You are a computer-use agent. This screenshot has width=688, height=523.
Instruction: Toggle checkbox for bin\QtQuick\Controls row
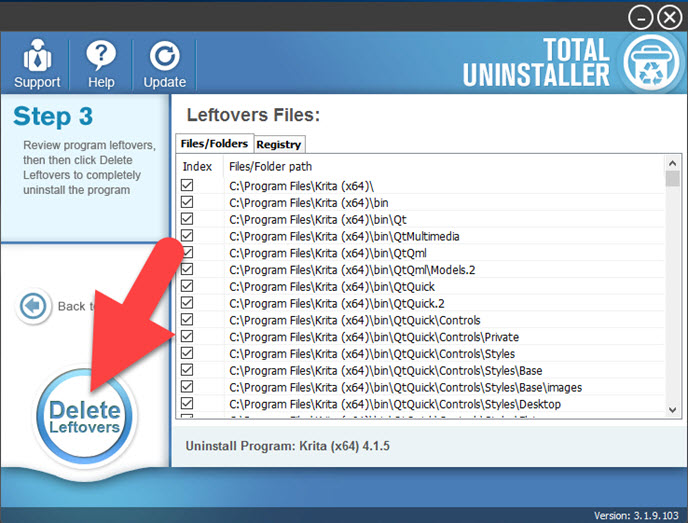coord(187,319)
